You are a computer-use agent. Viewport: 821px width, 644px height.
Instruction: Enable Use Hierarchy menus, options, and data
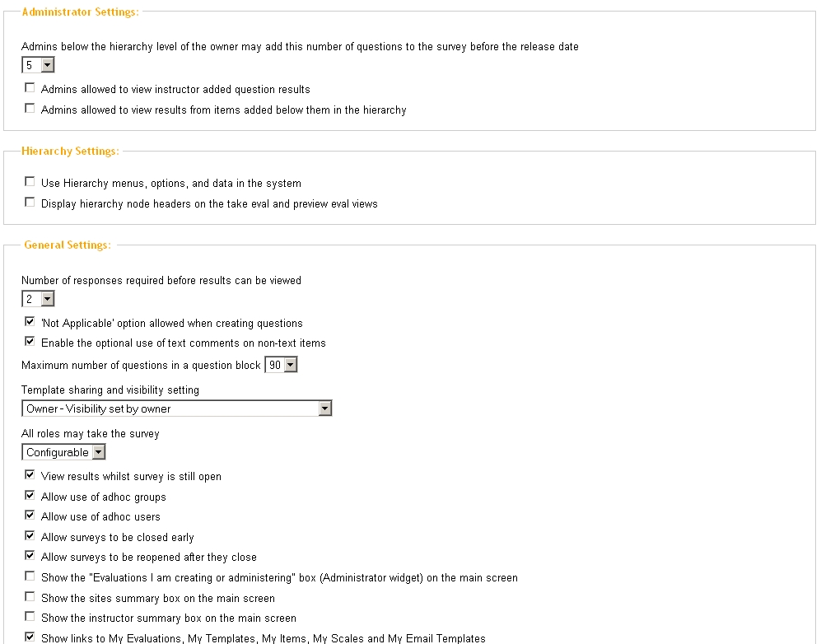pos(30,182)
